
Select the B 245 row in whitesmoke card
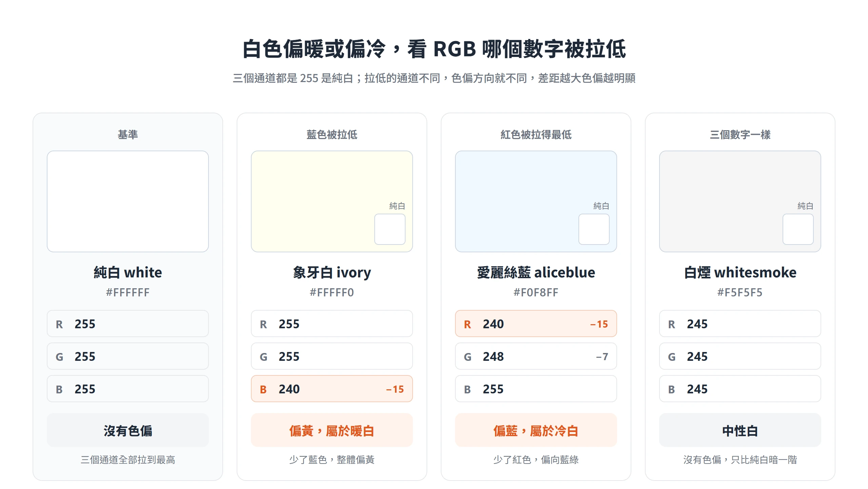(740, 389)
